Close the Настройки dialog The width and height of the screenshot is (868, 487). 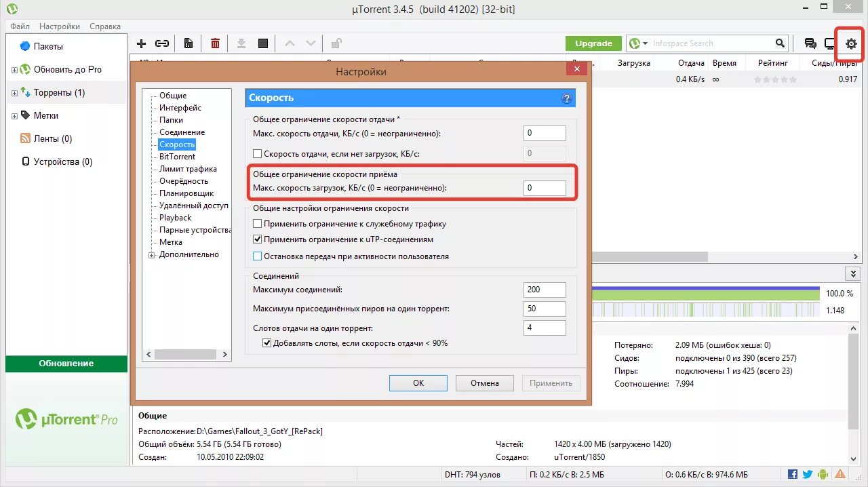coord(576,69)
